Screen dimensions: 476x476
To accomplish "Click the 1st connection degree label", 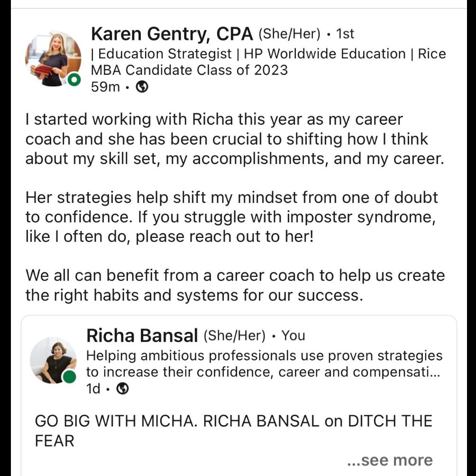I will tap(345, 34).
